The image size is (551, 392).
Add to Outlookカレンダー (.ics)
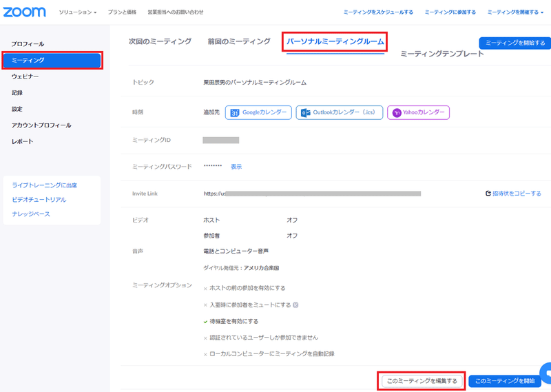pyautogui.click(x=340, y=112)
